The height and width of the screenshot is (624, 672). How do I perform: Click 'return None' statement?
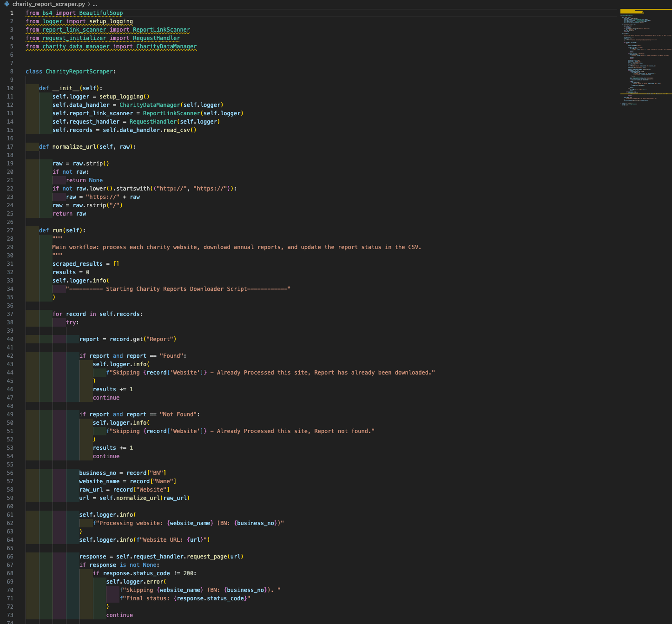pyautogui.click(x=85, y=180)
